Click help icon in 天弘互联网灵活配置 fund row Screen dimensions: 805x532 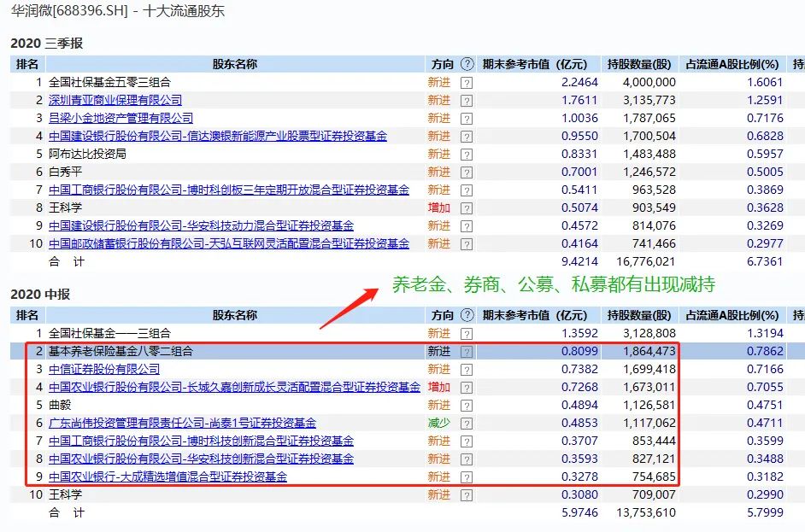point(466,244)
